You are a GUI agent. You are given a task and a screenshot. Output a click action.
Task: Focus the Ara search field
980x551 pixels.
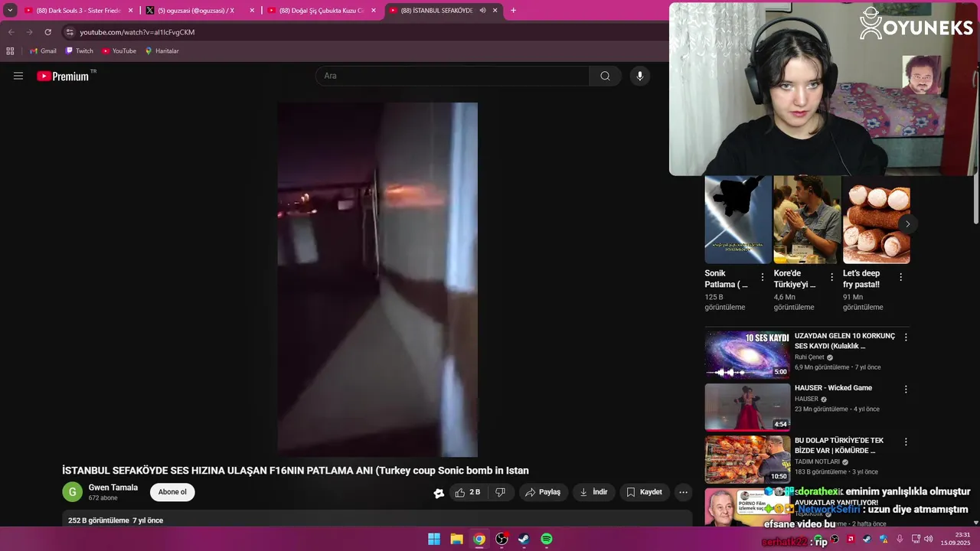(x=452, y=76)
